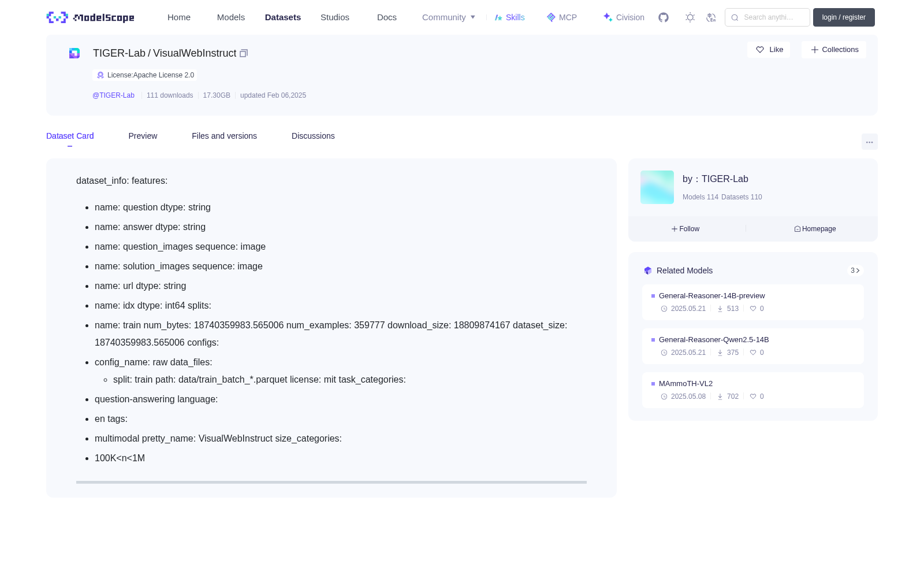
Task: Click the Search anything input field
Action: pyautogui.click(x=767, y=17)
